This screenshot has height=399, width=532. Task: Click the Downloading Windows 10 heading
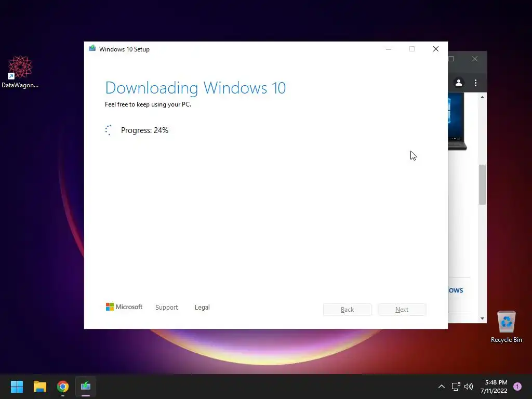(195, 88)
